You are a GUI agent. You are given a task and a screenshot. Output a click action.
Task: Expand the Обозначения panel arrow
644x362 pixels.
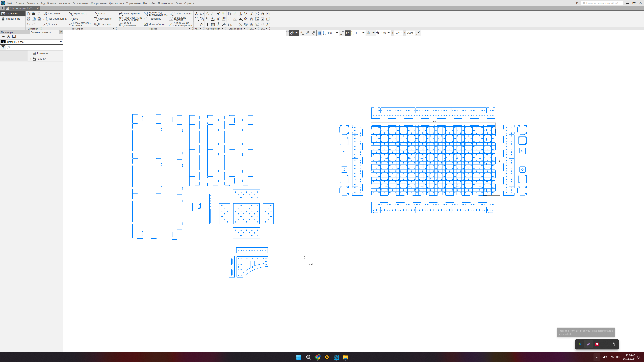(x=222, y=29)
